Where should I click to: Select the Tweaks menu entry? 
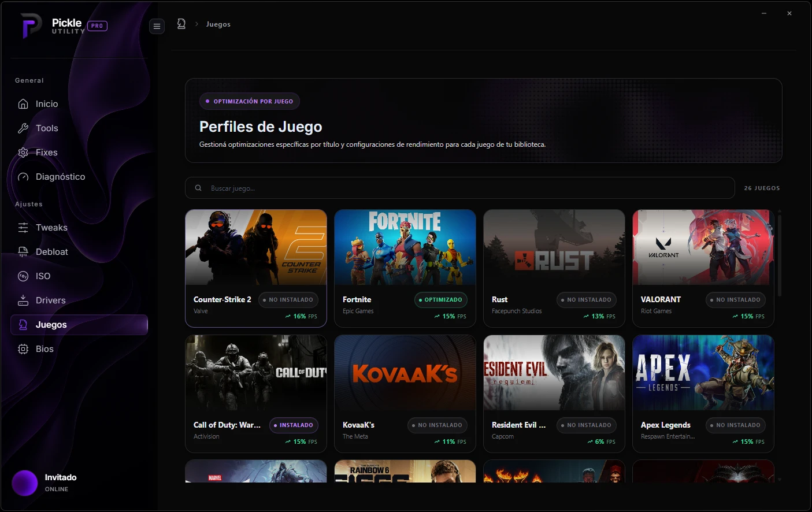click(x=79, y=228)
